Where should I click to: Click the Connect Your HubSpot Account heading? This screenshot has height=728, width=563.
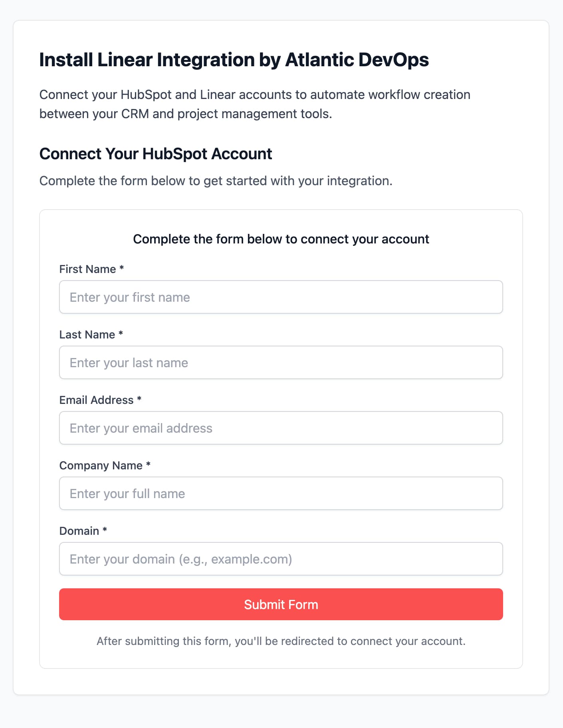155,154
